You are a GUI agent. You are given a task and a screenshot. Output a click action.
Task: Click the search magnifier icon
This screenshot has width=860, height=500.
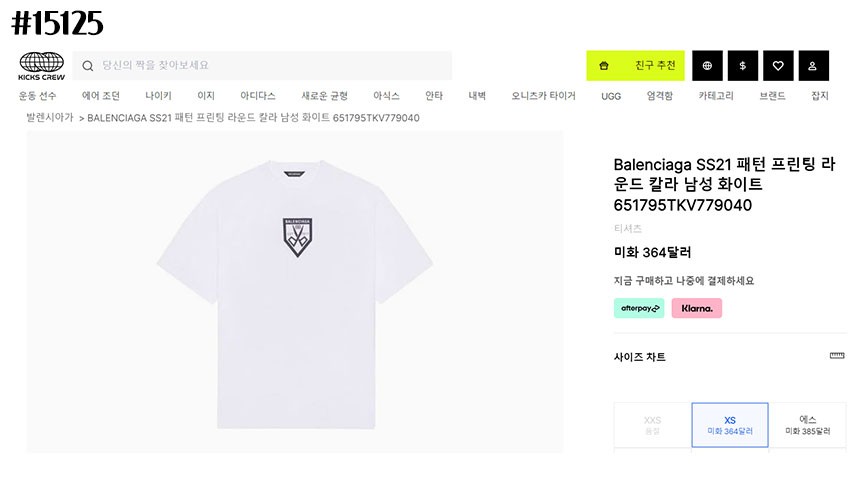88,66
